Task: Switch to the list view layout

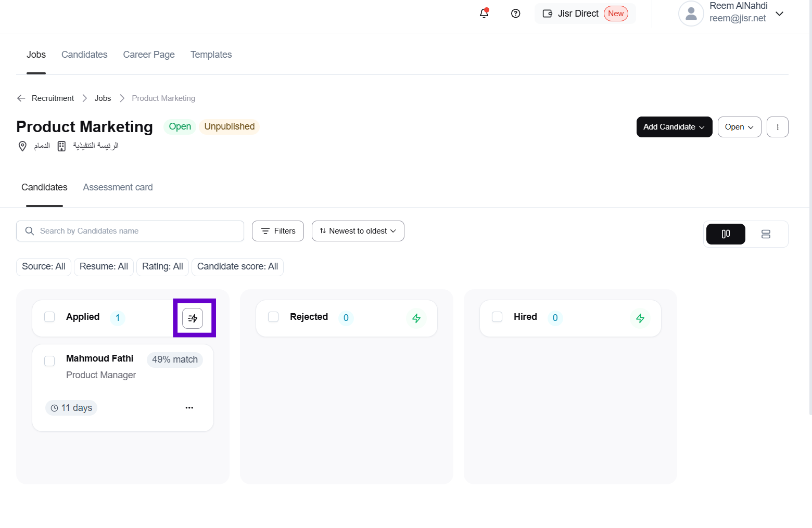Action: [x=766, y=234]
